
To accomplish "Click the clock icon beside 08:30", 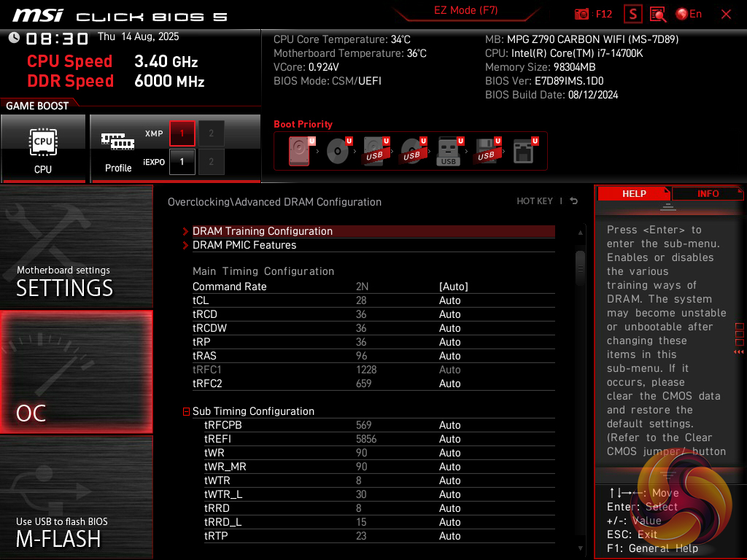I will (14, 38).
